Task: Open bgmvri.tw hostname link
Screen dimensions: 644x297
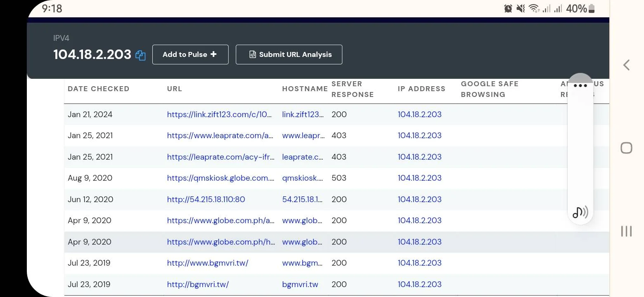Action: coord(300,284)
